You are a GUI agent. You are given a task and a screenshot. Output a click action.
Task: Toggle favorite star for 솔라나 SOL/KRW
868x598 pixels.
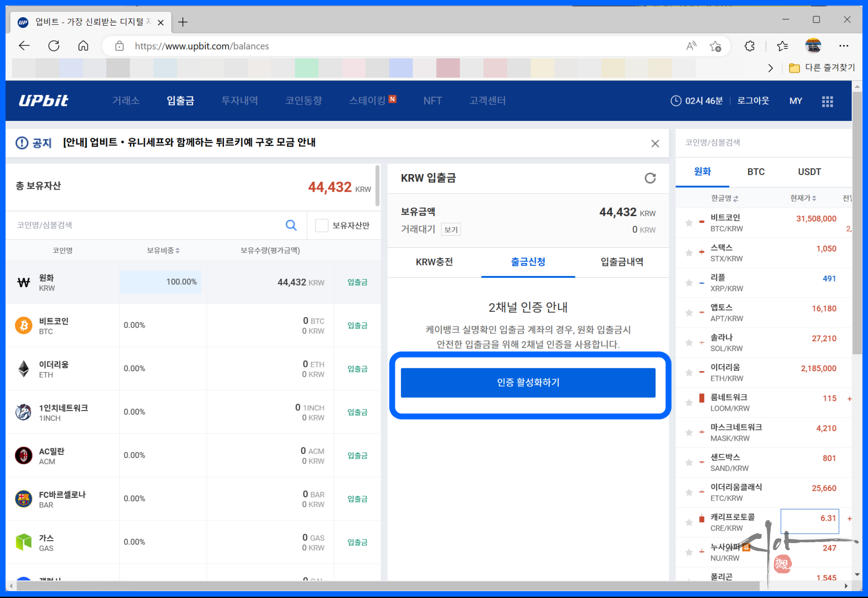point(688,343)
